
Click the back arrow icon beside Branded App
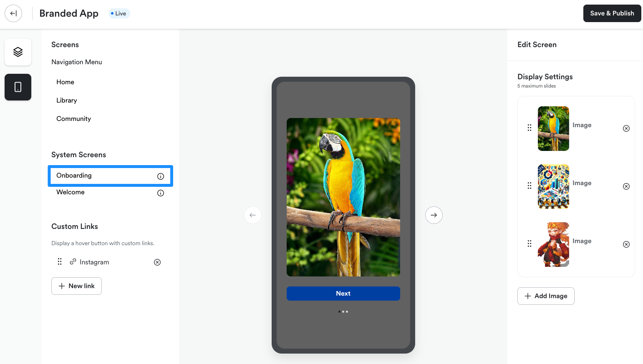(x=13, y=13)
